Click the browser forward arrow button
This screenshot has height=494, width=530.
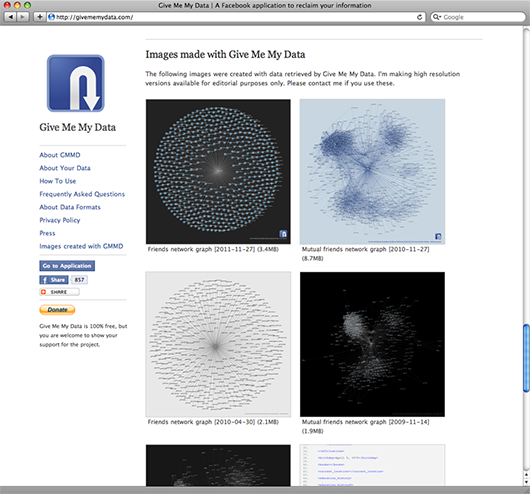pyautogui.click(x=22, y=17)
